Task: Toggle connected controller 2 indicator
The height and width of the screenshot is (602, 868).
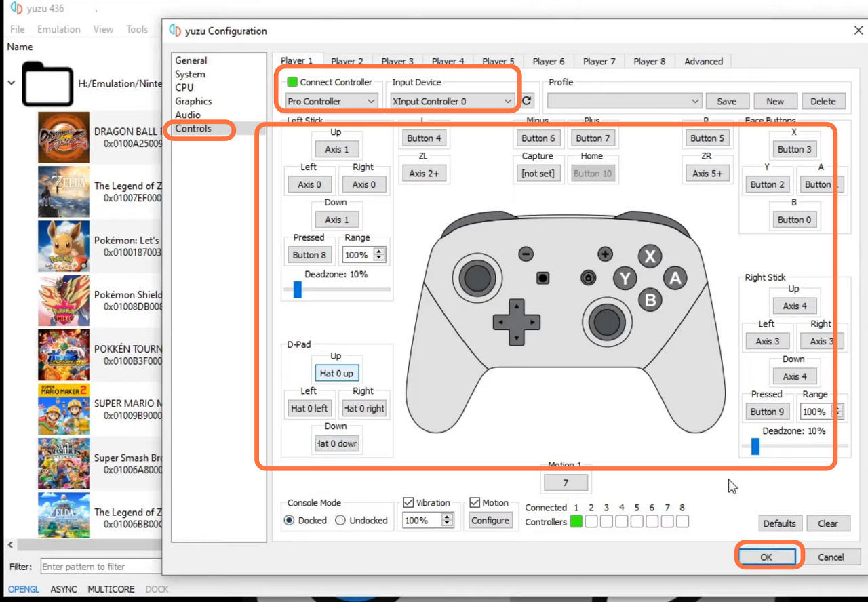Action: 591,521
